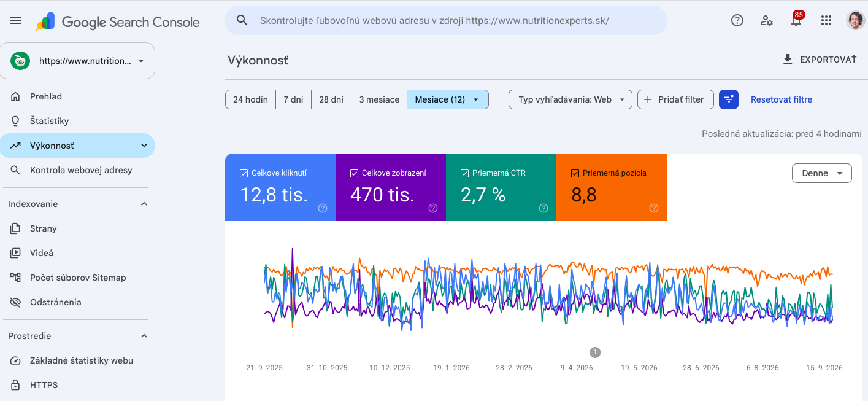Open the account profile avatar

[856, 20]
